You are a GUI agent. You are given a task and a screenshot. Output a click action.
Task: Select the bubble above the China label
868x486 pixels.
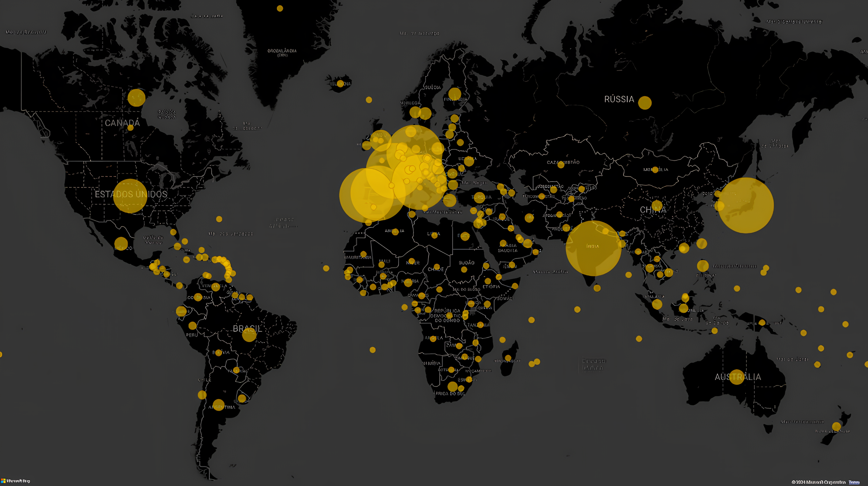[657, 206]
